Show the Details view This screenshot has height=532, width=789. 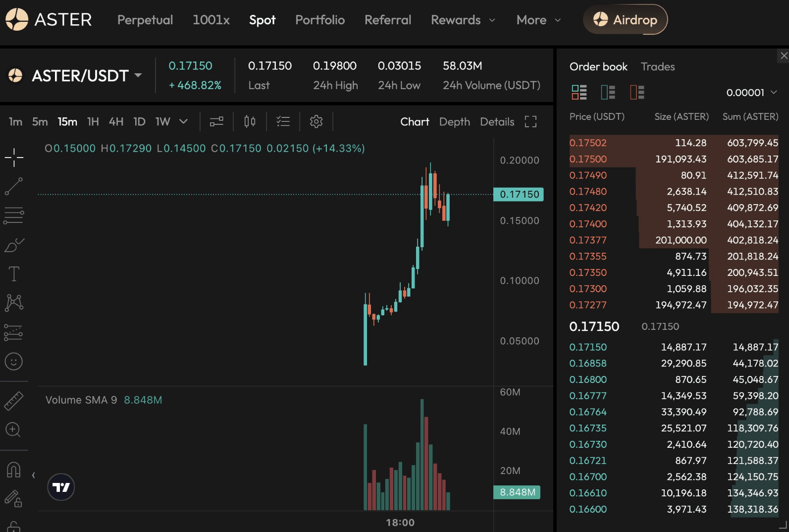497,122
